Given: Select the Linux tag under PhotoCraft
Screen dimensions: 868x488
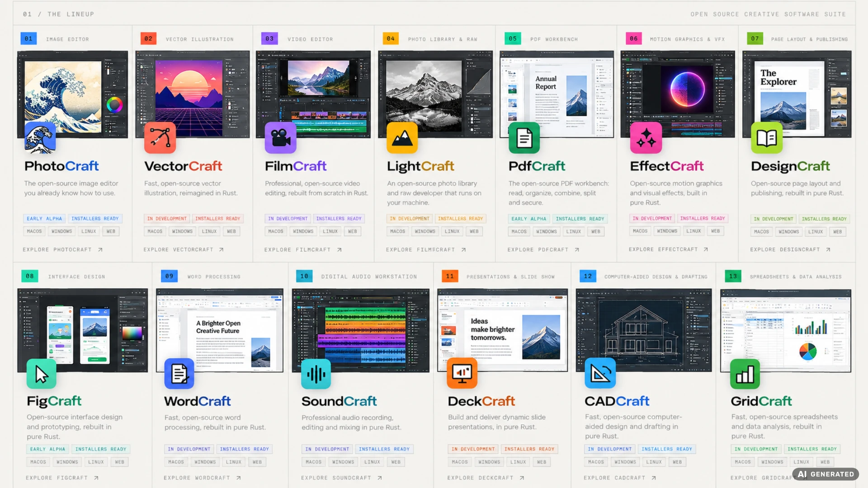Looking at the screenshot, I should pyautogui.click(x=89, y=231).
